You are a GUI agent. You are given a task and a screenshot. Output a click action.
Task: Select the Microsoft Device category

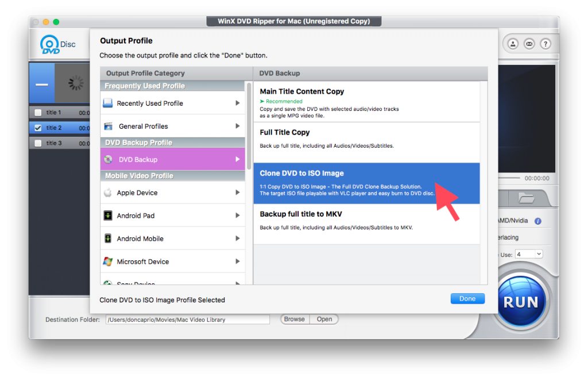(x=172, y=262)
